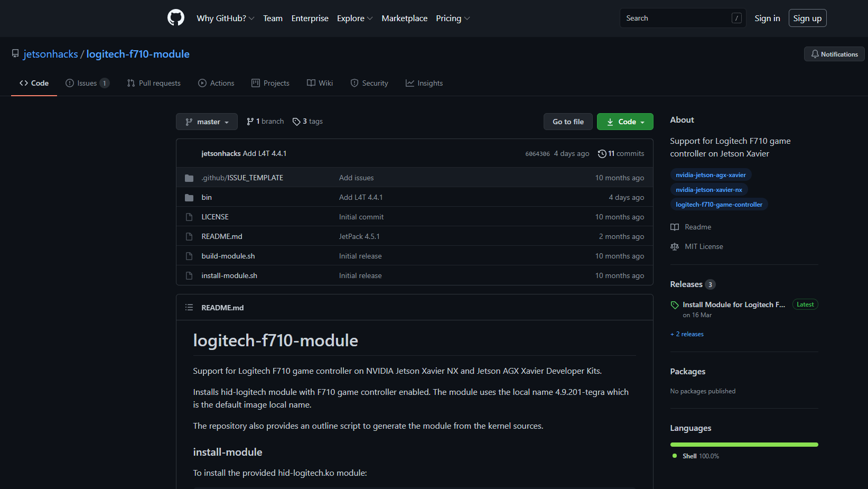Open the logitech-f710-game-controller topic tag

click(x=719, y=205)
